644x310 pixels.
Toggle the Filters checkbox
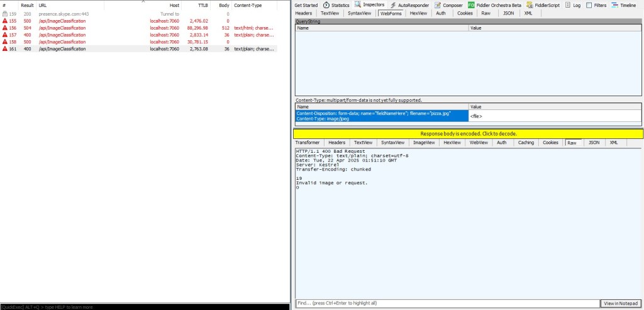coord(589,5)
